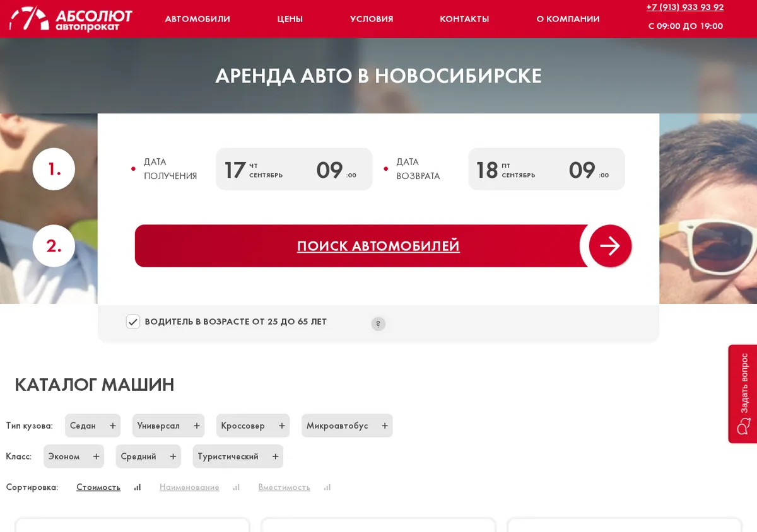Open the Автомобили menu item

197,19
